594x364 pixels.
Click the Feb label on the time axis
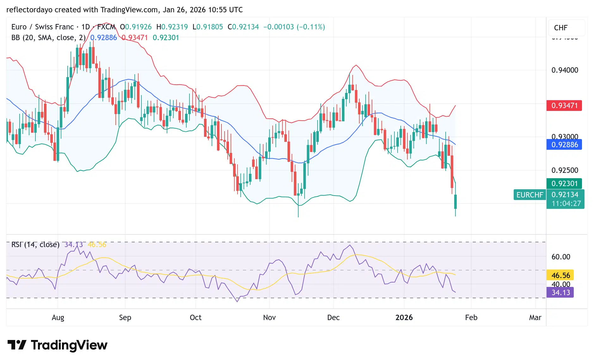471,318
